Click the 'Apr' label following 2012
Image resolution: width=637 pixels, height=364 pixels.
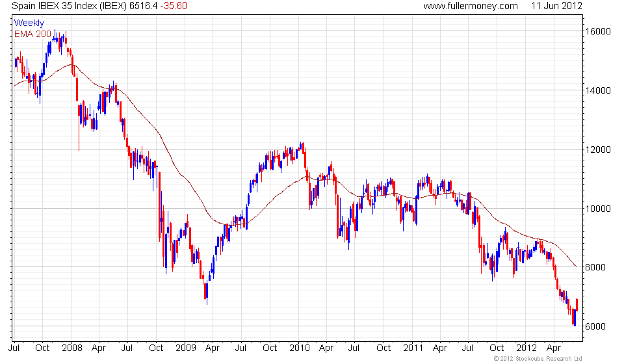[x=554, y=348]
